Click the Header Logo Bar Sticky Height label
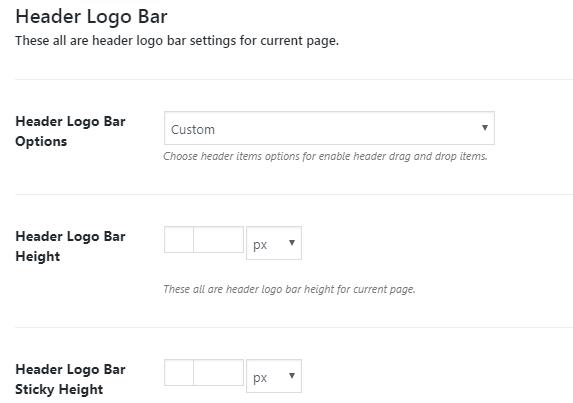 70,379
